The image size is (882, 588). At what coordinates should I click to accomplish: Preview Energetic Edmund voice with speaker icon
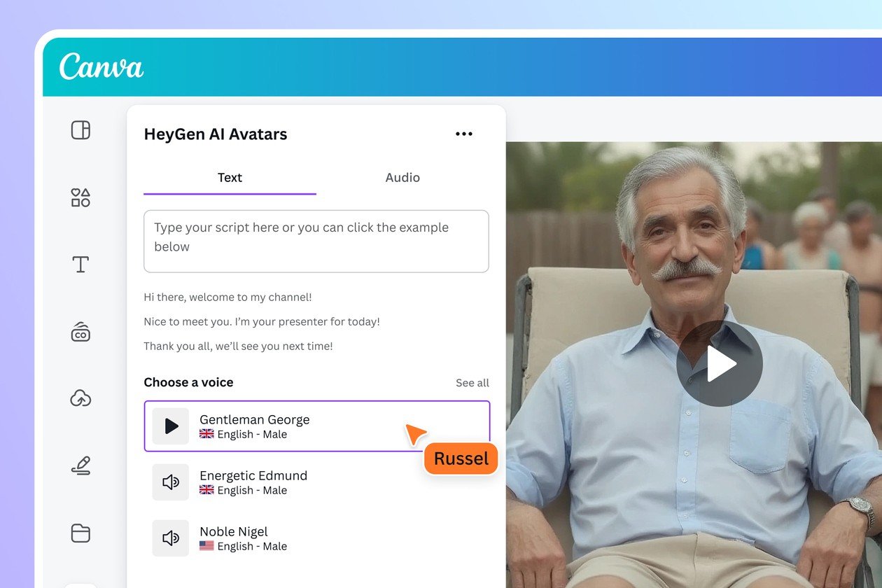[171, 482]
